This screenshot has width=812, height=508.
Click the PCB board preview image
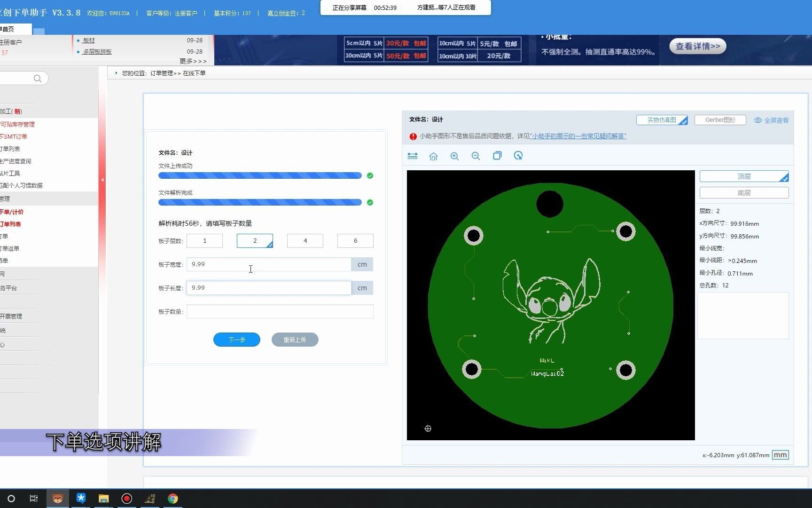pos(551,305)
